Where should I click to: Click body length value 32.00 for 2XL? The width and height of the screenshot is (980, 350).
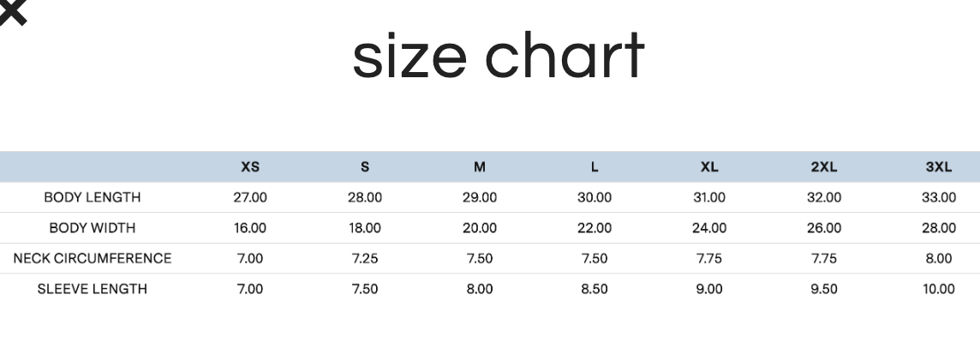[824, 197]
